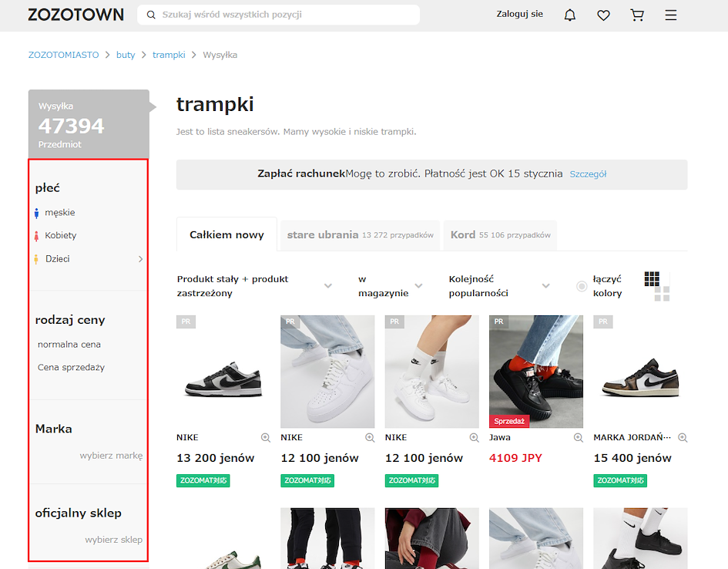The width and height of the screenshot is (728, 569).
Task: Filter by normalna cena
Action: tap(69, 345)
